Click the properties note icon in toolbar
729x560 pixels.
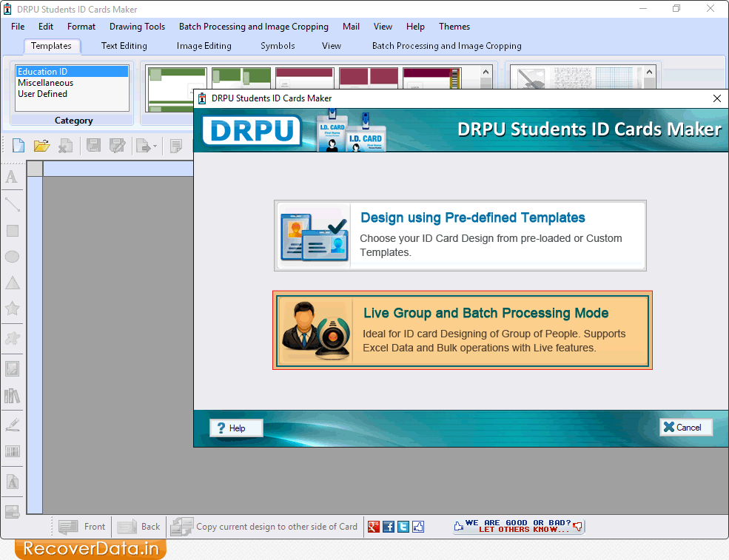pyautogui.click(x=176, y=146)
